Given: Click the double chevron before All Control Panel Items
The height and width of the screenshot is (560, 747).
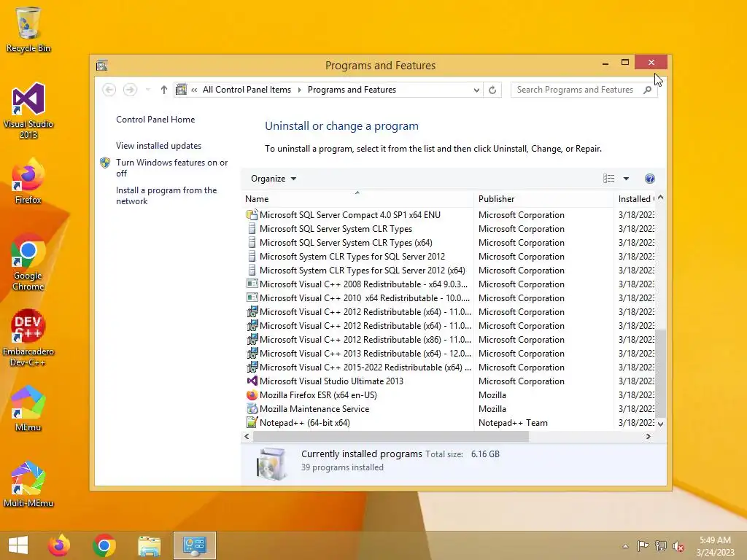Looking at the screenshot, I should [x=194, y=90].
